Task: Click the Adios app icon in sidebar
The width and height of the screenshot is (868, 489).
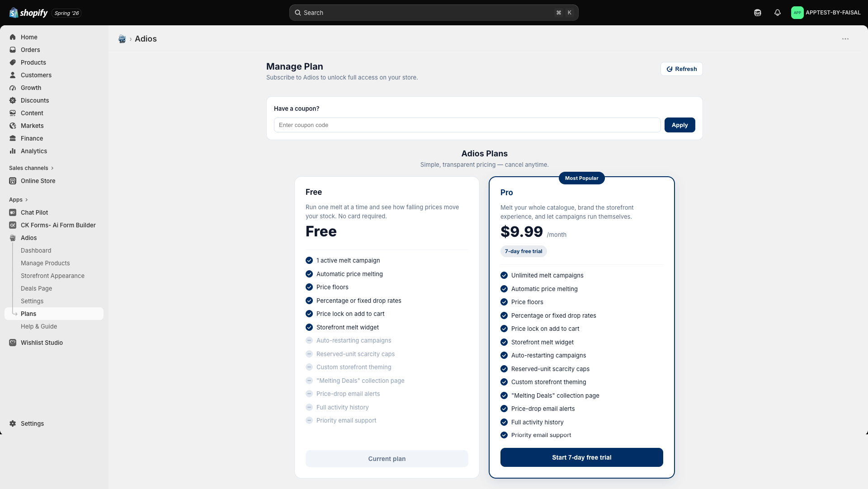Action: tap(13, 238)
